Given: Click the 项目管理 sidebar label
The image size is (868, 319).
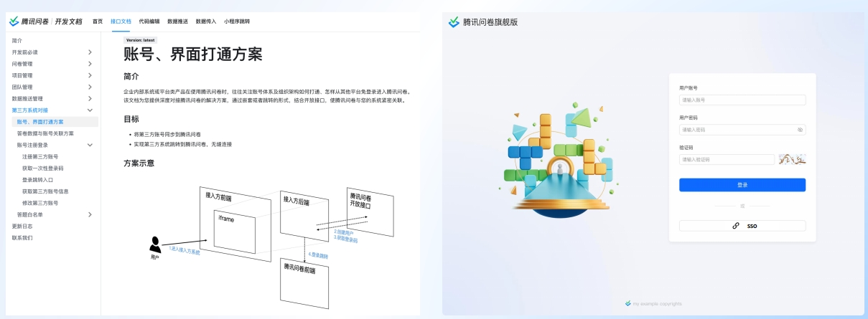Looking at the screenshot, I should (x=22, y=75).
